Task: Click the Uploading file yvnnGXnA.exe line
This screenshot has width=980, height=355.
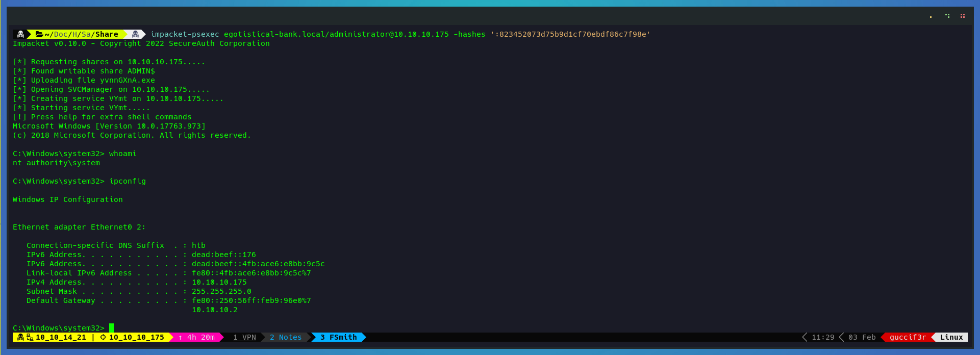Action: coord(84,80)
